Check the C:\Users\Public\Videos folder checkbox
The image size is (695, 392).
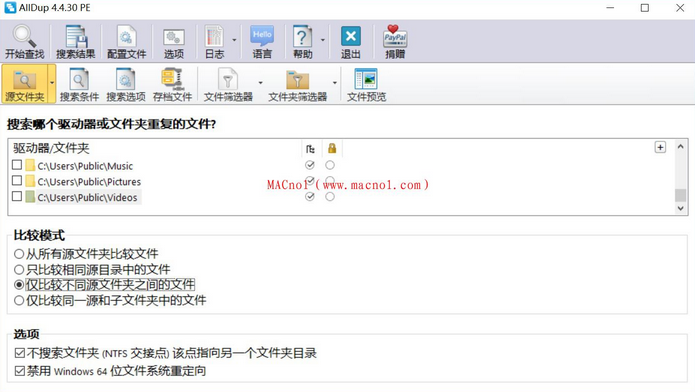17,196
